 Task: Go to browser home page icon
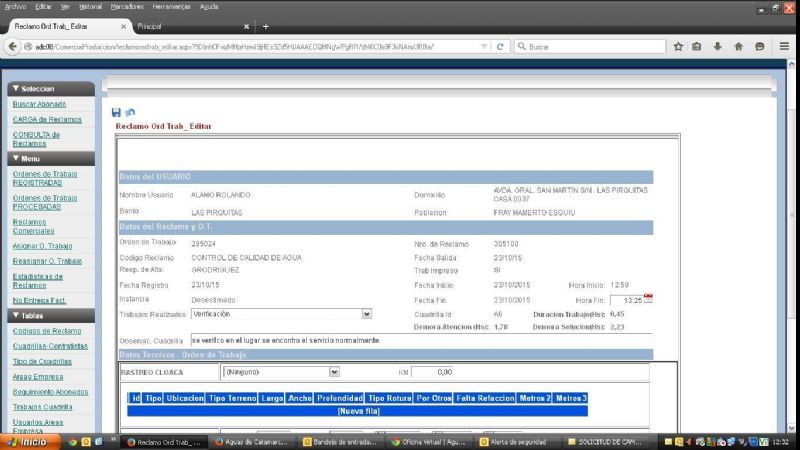click(740, 47)
